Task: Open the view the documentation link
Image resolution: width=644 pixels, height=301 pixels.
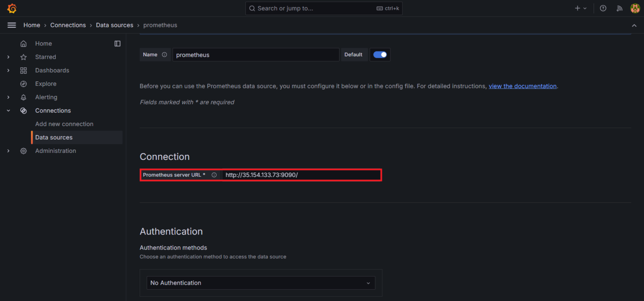Action: 522,86
